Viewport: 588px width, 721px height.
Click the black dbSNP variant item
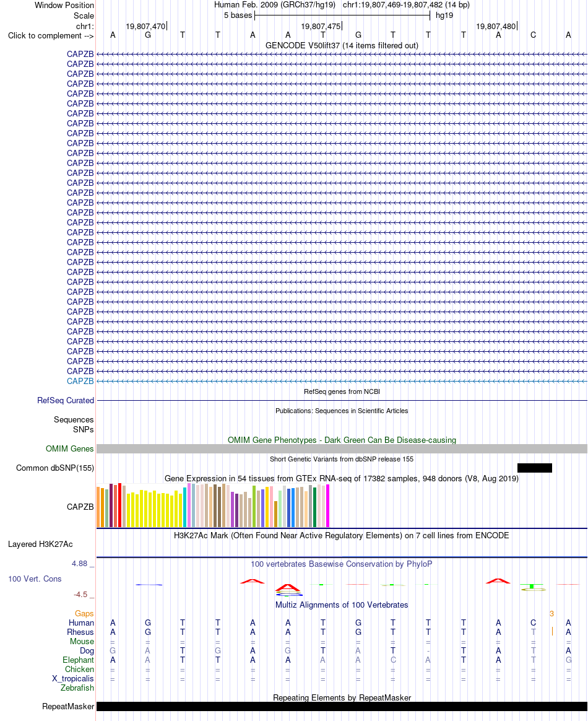[534, 468]
